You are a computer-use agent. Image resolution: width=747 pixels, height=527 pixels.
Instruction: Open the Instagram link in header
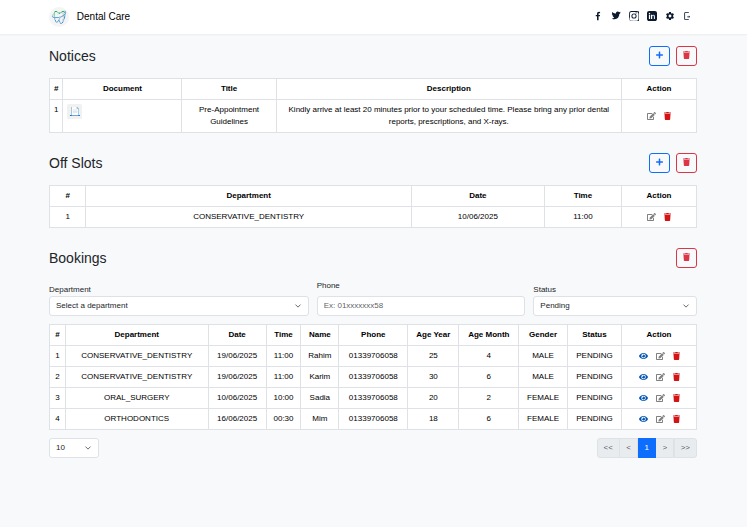[634, 16]
